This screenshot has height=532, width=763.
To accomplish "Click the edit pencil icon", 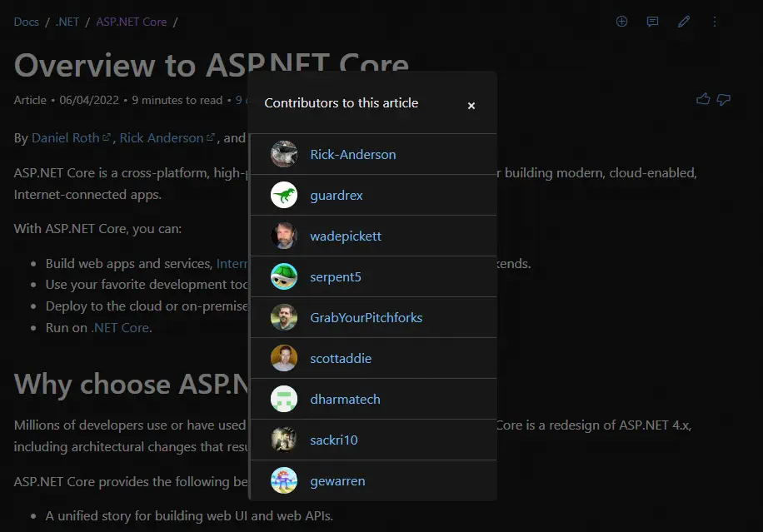I will coord(684,22).
